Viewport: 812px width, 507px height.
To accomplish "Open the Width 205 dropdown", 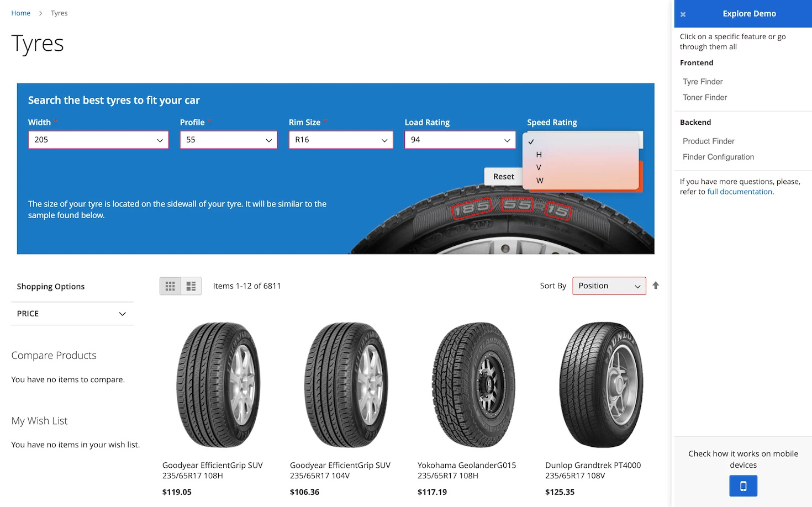I will tap(98, 140).
